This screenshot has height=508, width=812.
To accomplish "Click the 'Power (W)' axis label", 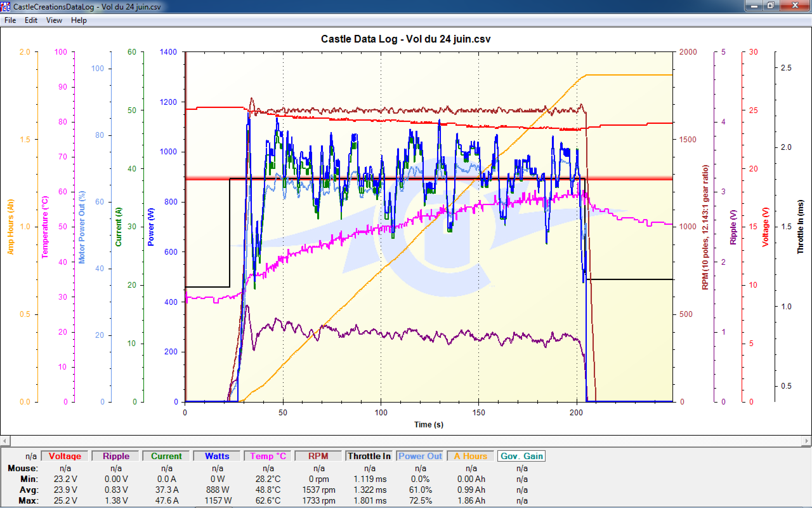I will pyautogui.click(x=151, y=227).
